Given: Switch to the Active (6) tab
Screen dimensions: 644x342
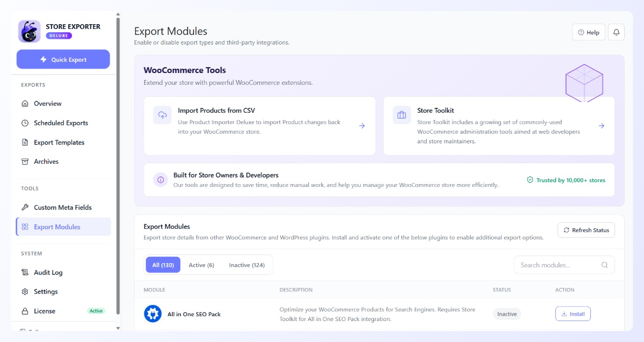Looking at the screenshot, I should click(x=201, y=265).
